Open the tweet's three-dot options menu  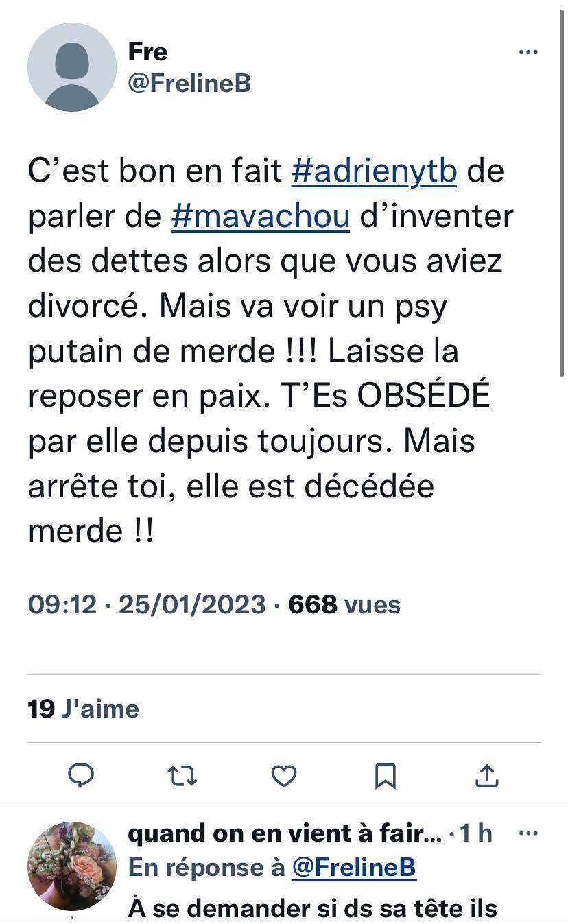pos(528,52)
